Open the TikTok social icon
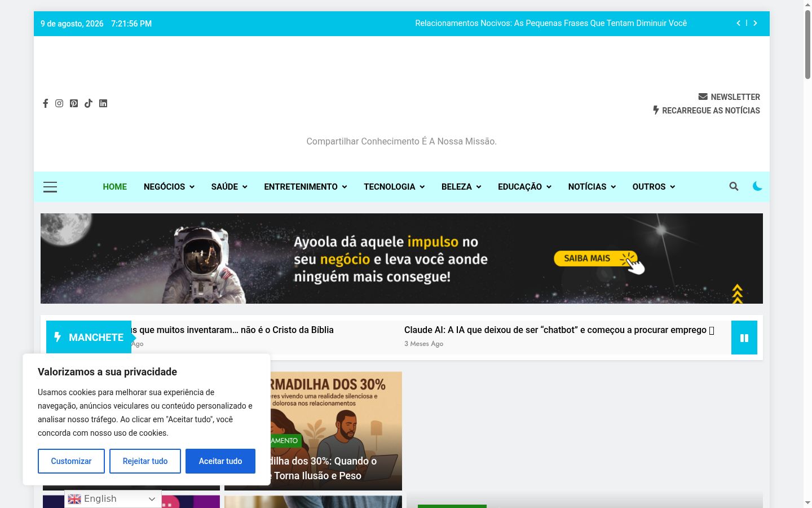812x508 pixels. click(x=89, y=103)
